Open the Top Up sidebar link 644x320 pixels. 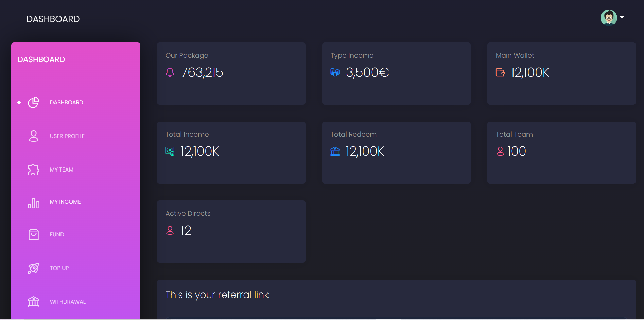pyautogui.click(x=59, y=268)
